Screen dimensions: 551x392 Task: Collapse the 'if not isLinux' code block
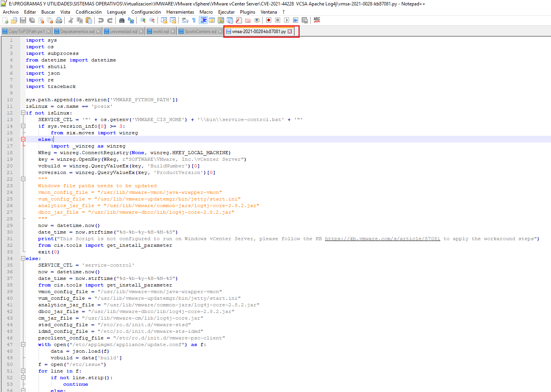pos(23,113)
